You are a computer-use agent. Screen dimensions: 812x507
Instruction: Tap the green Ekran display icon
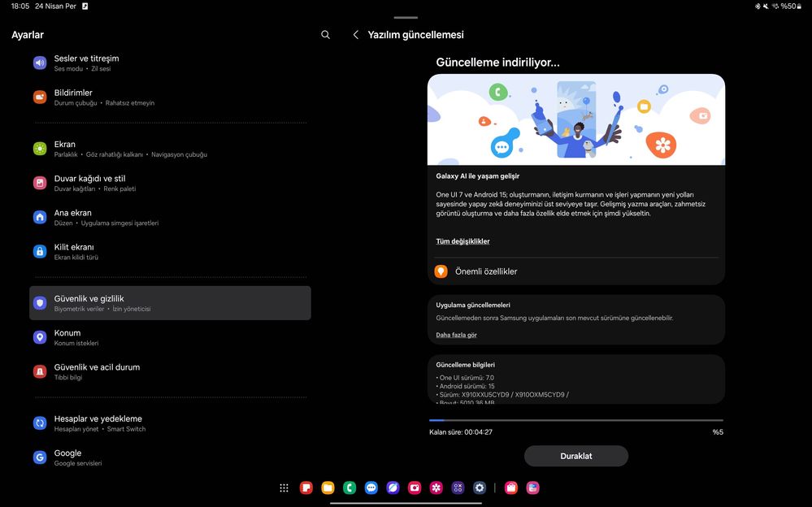click(40, 149)
